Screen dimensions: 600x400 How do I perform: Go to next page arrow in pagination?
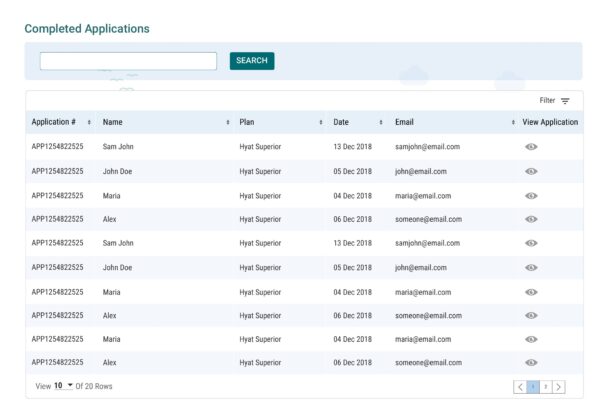(559, 387)
